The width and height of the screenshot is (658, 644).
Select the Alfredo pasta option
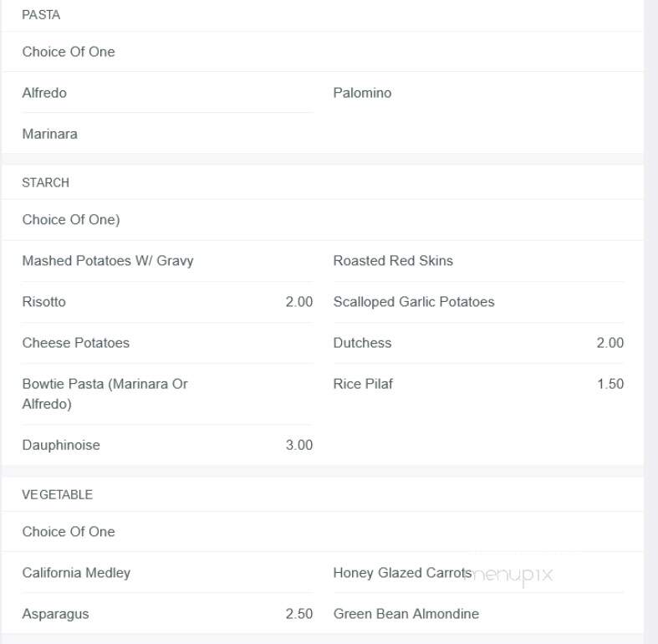(44, 93)
